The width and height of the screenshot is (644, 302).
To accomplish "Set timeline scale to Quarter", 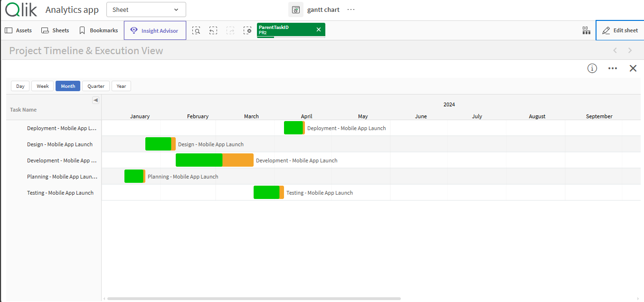I will (96, 86).
